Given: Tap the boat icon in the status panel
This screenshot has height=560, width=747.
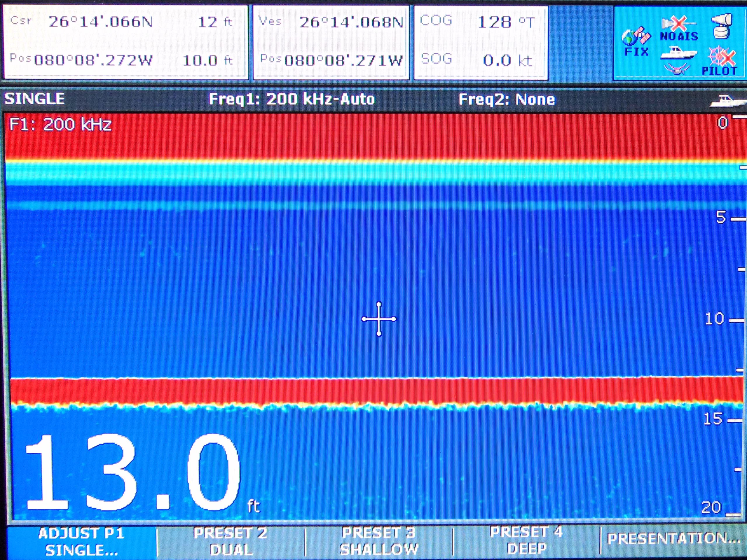Looking at the screenshot, I should tap(678, 53).
